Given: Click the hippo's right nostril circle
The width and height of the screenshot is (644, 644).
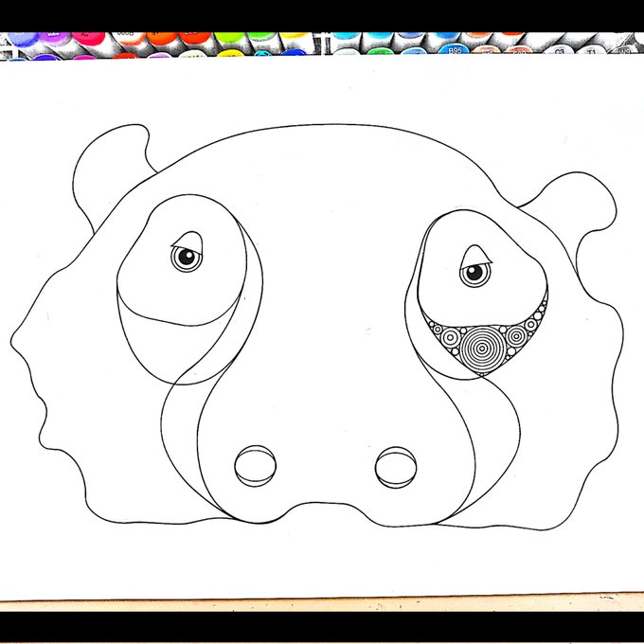Looking at the screenshot, I should coord(396,468).
